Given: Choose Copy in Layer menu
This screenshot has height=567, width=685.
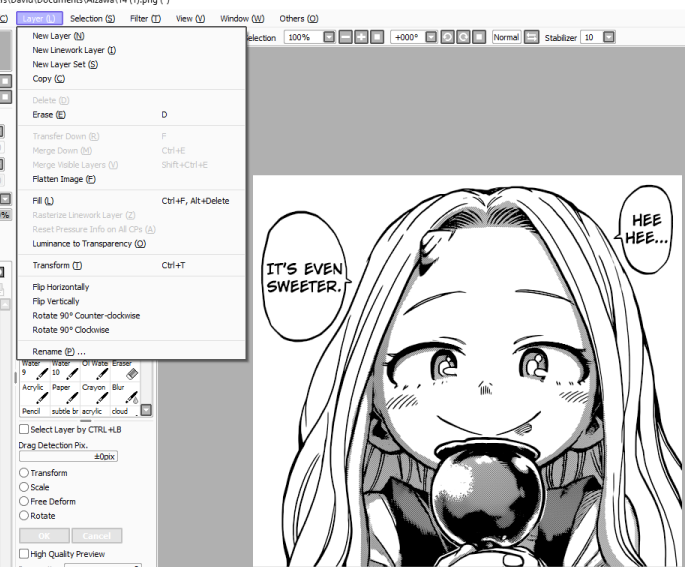Looking at the screenshot, I should [131, 79].
